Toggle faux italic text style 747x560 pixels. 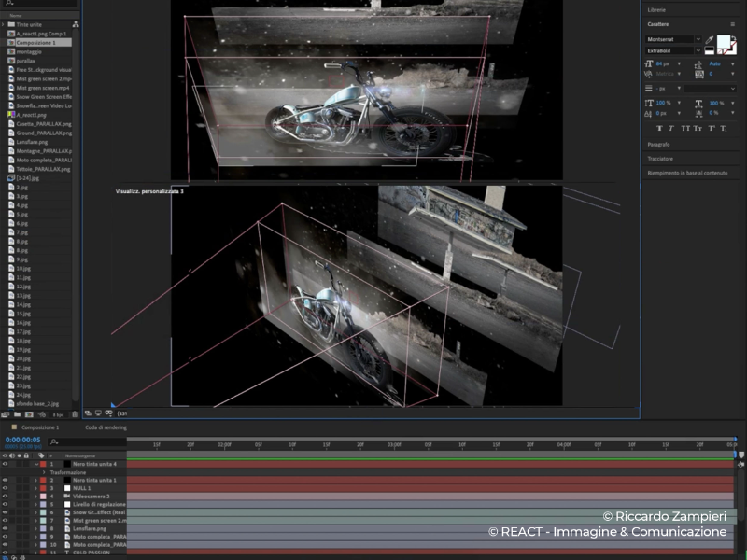pos(670,128)
